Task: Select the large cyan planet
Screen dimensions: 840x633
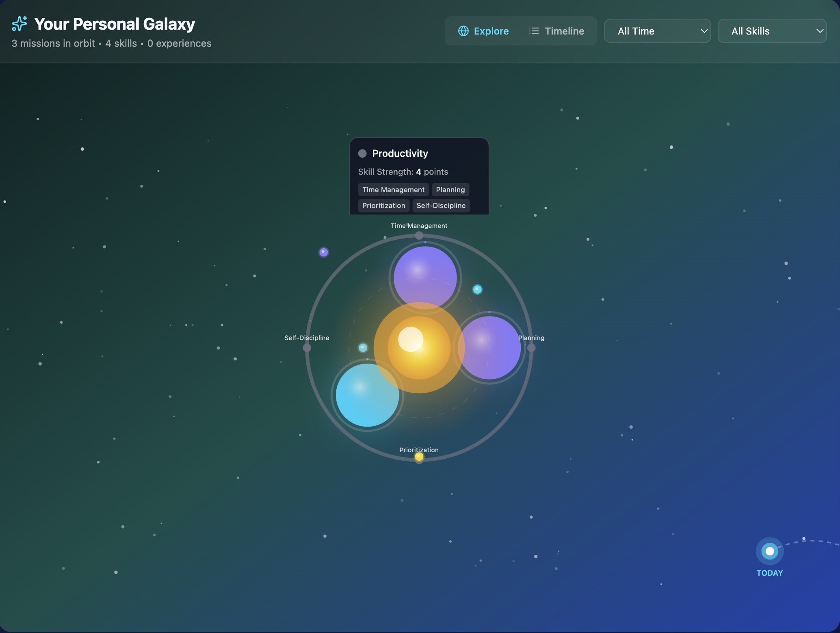Action: [367, 395]
